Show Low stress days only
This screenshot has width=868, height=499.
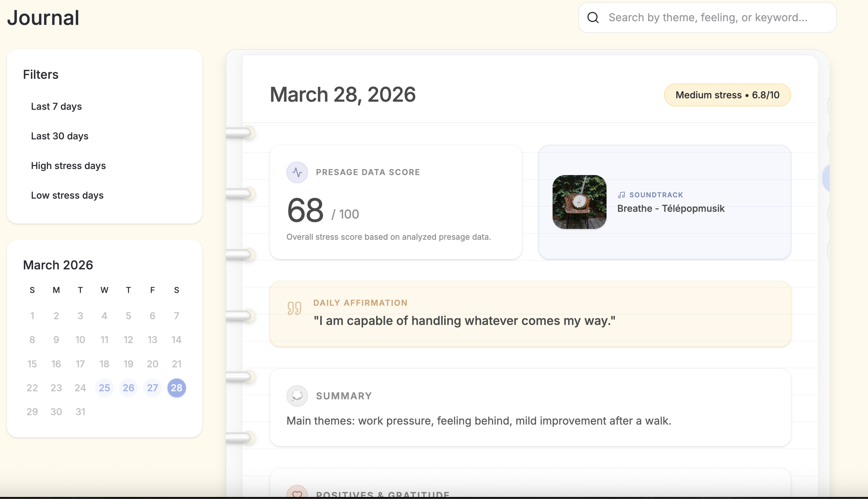point(67,195)
